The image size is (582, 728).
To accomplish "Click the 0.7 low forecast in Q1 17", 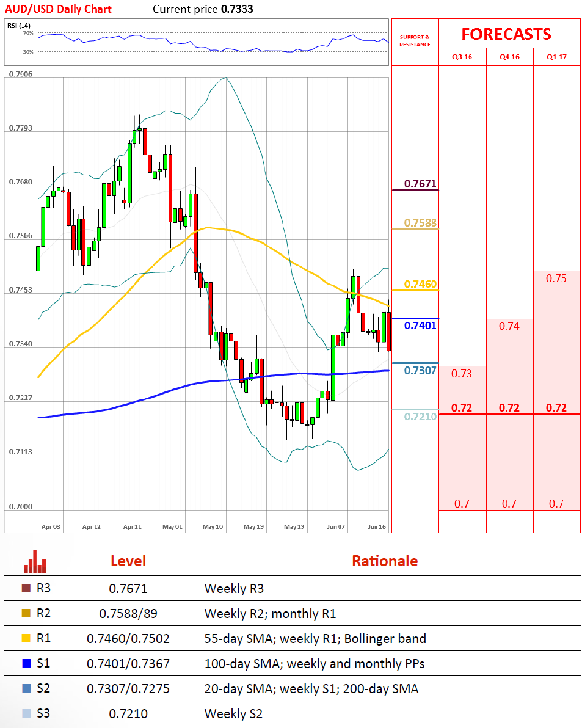I will coord(556,503).
